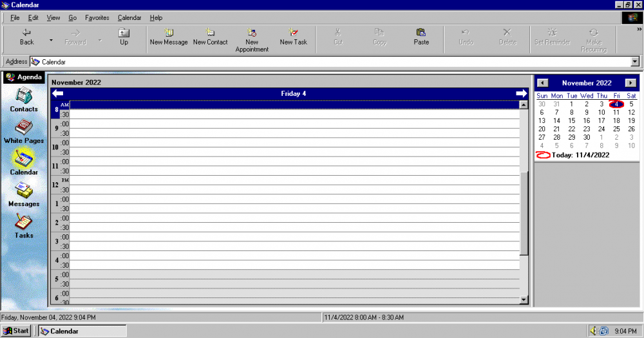Click the Windows logo throbber icon
This screenshot has height=338, width=644.
click(x=632, y=17)
